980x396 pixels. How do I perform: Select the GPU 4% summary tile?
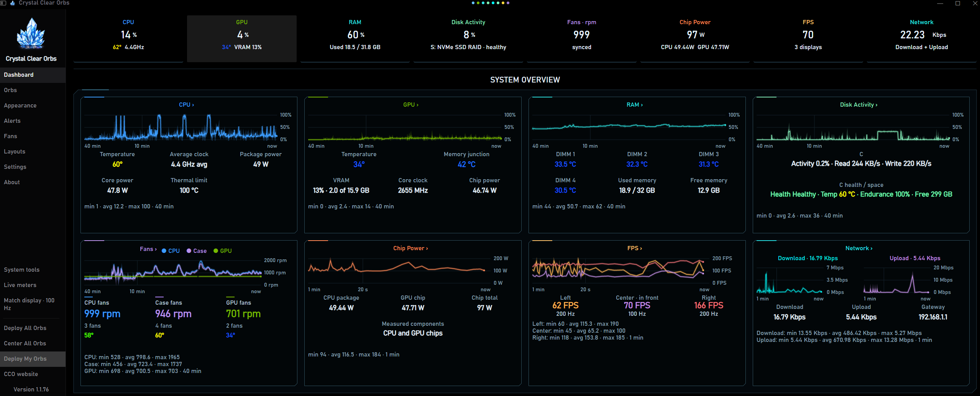click(242, 38)
